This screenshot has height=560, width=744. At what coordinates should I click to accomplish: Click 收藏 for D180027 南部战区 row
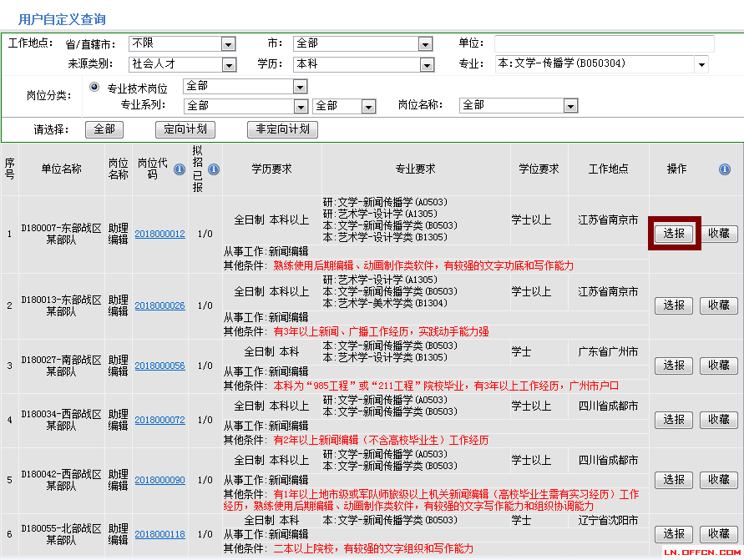(719, 366)
